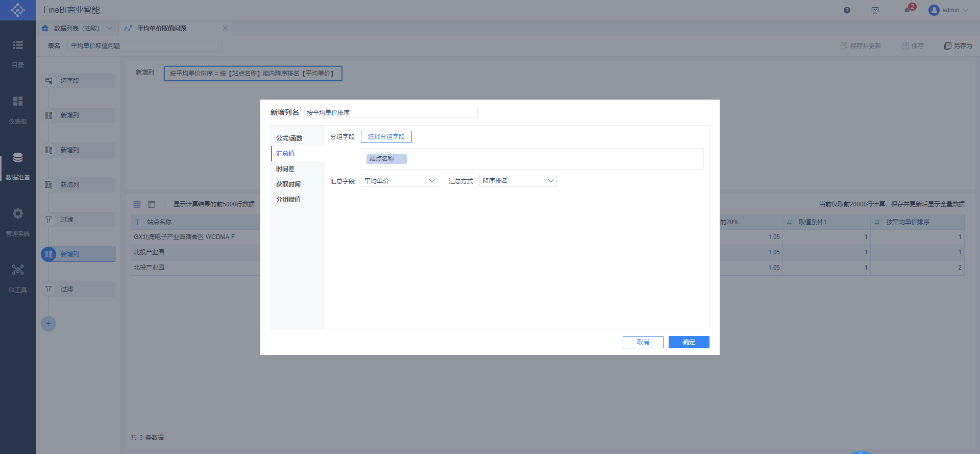Click the 共 3 条数据 row count text
Viewport: 980px width, 454px height.
point(147,438)
